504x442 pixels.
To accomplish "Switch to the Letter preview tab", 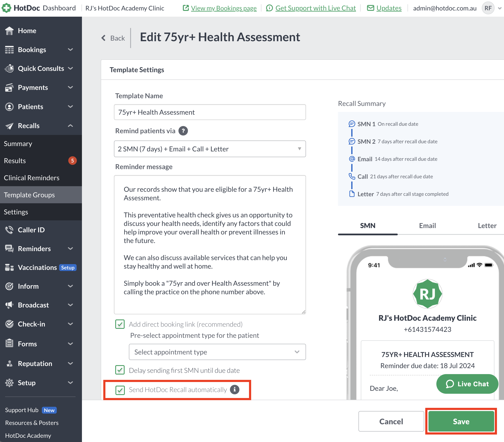I will point(487,226).
